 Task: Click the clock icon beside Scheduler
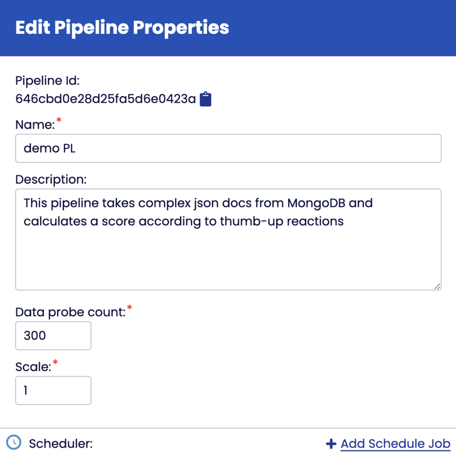(x=13, y=443)
